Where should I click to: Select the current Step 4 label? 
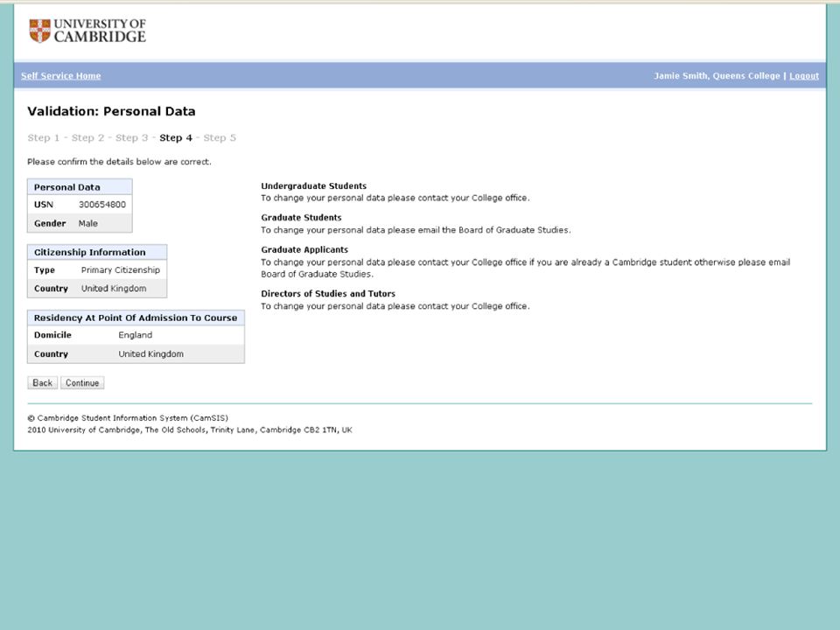click(x=176, y=137)
